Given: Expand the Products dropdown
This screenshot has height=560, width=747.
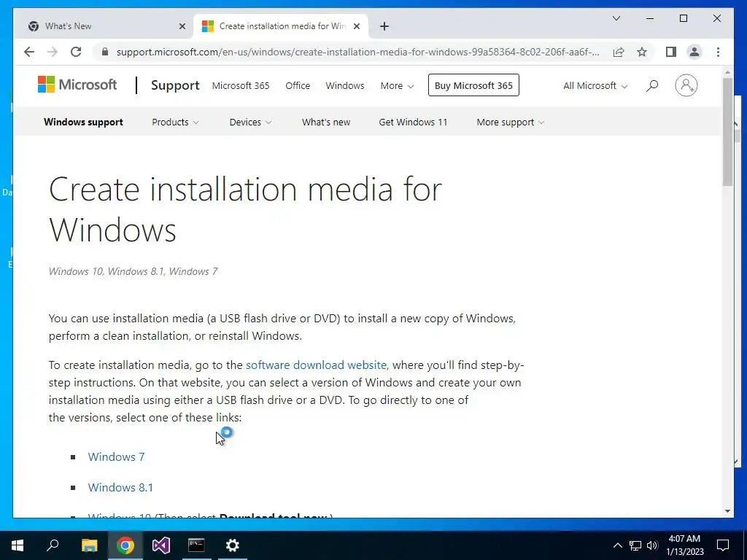Looking at the screenshot, I should [175, 122].
